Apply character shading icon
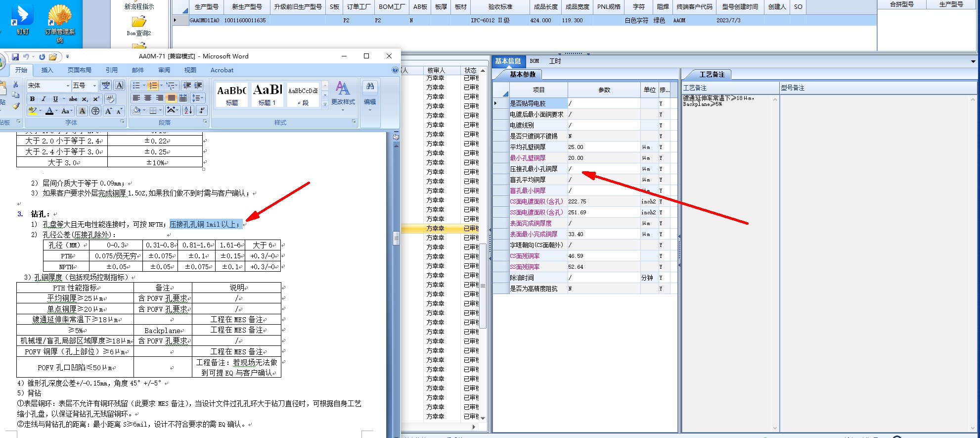Image resolution: width=980 pixels, height=438 pixels. [x=82, y=111]
